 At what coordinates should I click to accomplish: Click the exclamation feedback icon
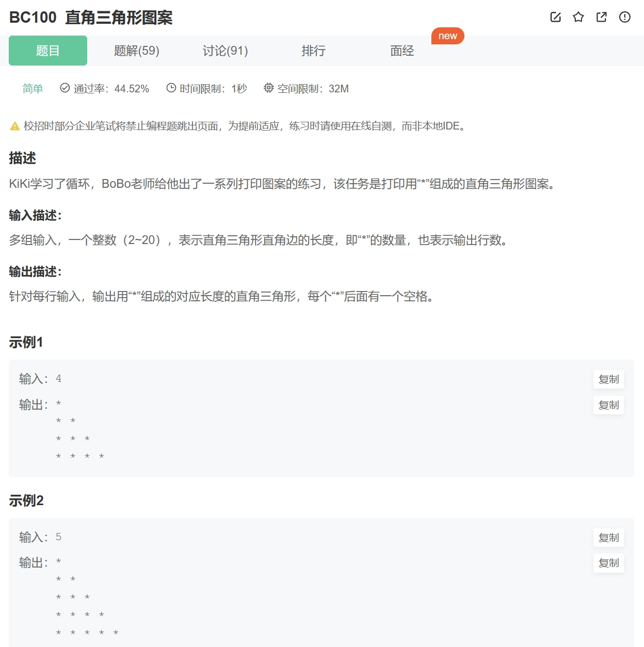pos(624,17)
